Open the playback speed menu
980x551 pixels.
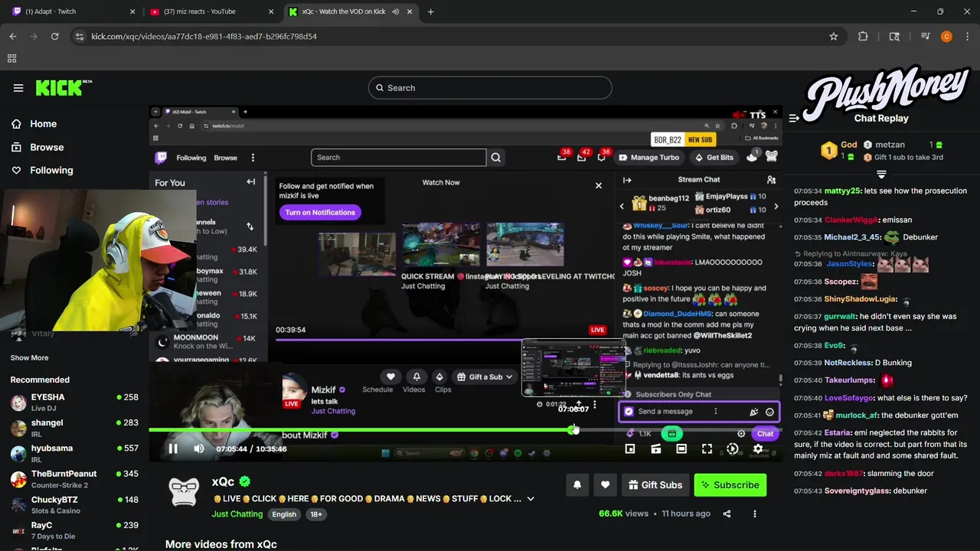pyautogui.click(x=733, y=449)
